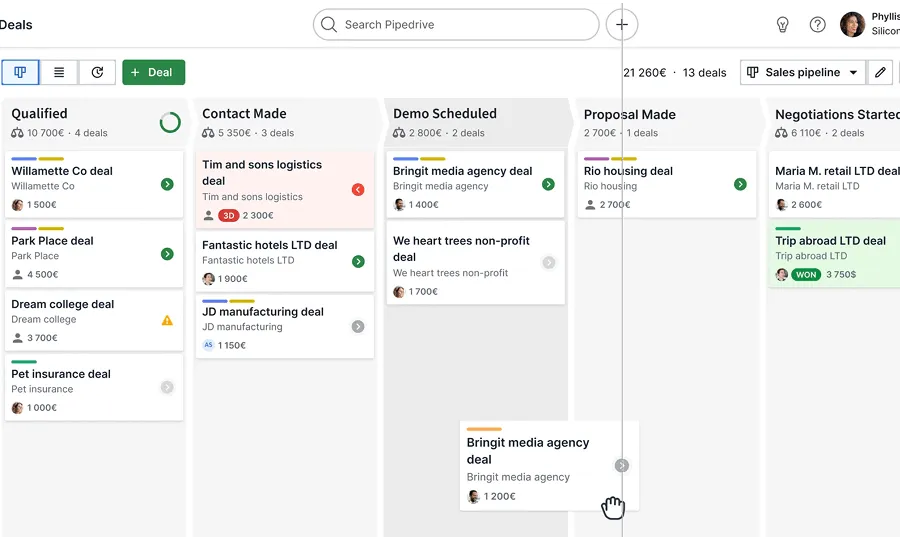Click We heart trees grey activity icon

tap(549, 262)
